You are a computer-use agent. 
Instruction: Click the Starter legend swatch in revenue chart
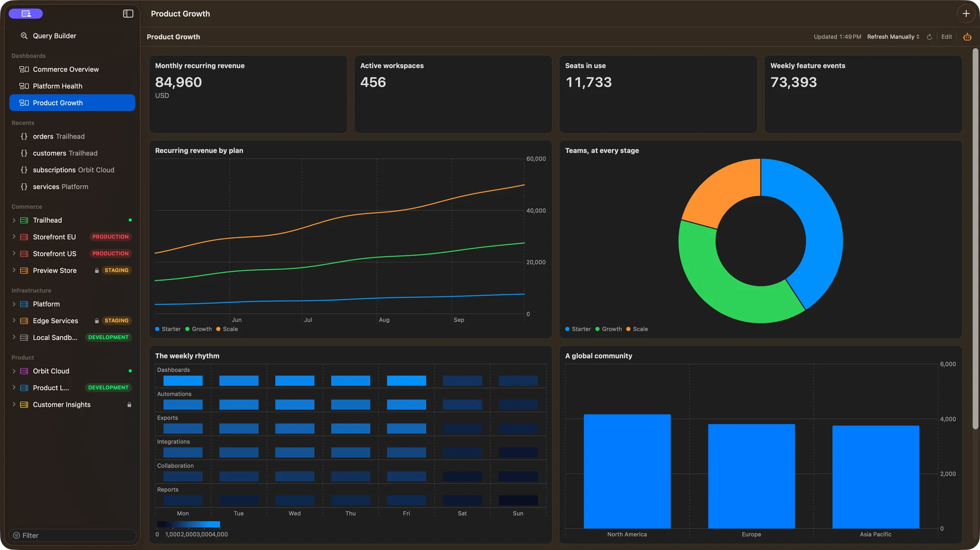(157, 329)
